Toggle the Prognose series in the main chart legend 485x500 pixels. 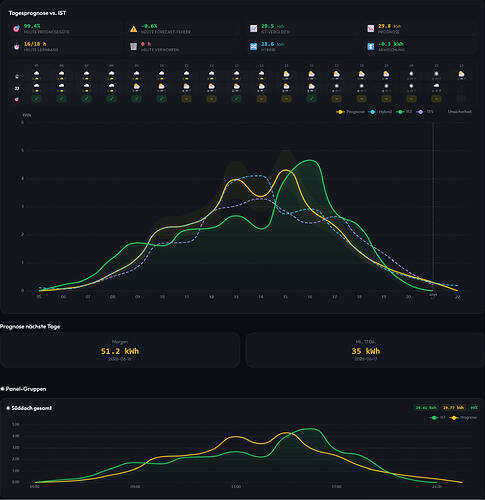[x=351, y=112]
